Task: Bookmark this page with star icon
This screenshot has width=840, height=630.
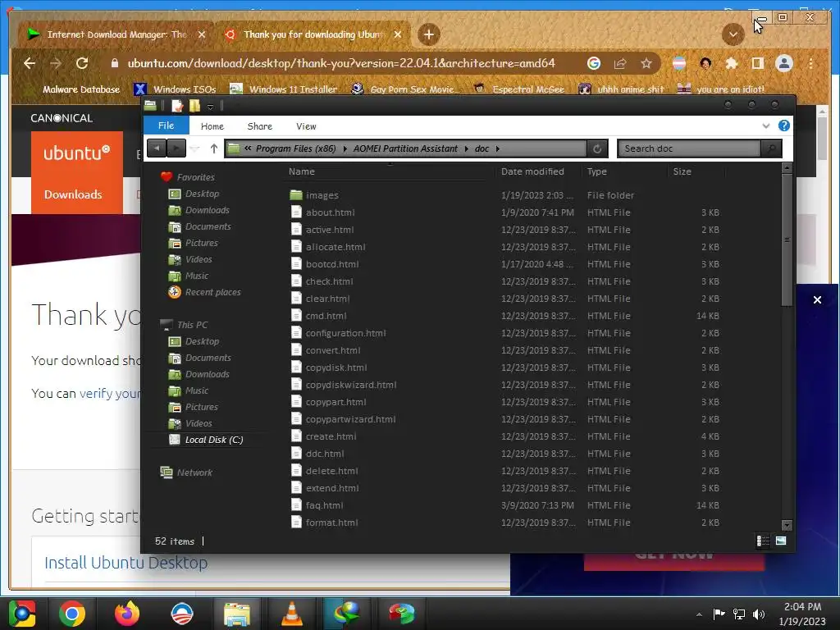Action: [x=646, y=63]
